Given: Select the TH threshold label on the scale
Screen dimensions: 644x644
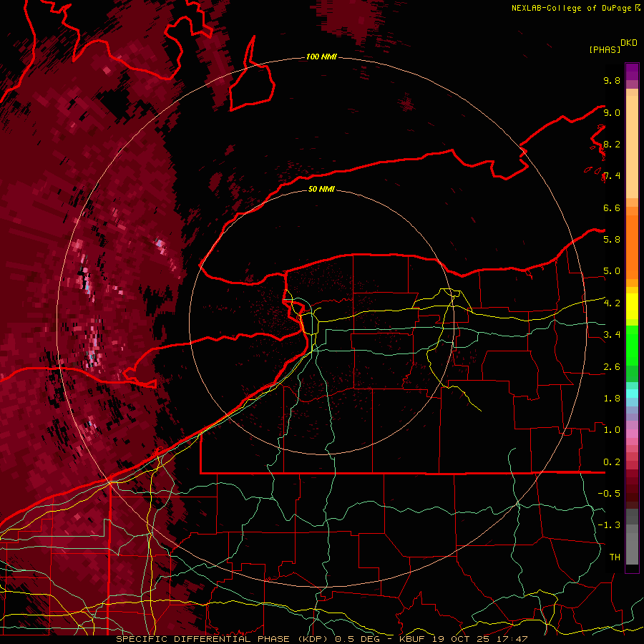Looking at the screenshot, I should pyautogui.click(x=615, y=557).
